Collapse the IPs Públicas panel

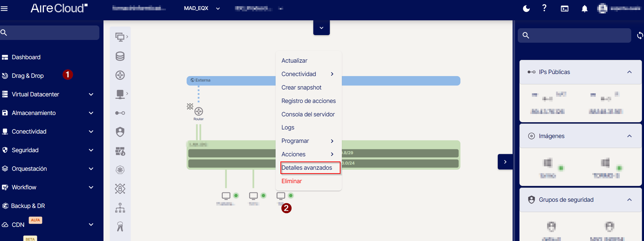pyautogui.click(x=630, y=72)
